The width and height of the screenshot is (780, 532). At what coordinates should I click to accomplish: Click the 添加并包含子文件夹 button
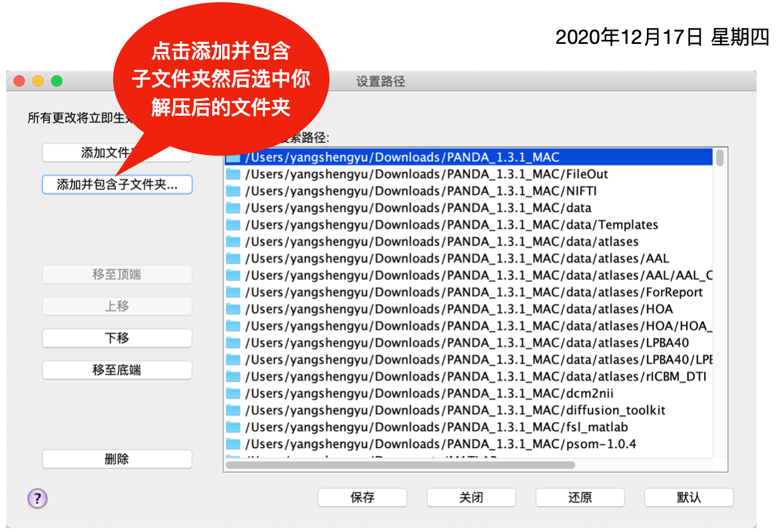(x=117, y=184)
